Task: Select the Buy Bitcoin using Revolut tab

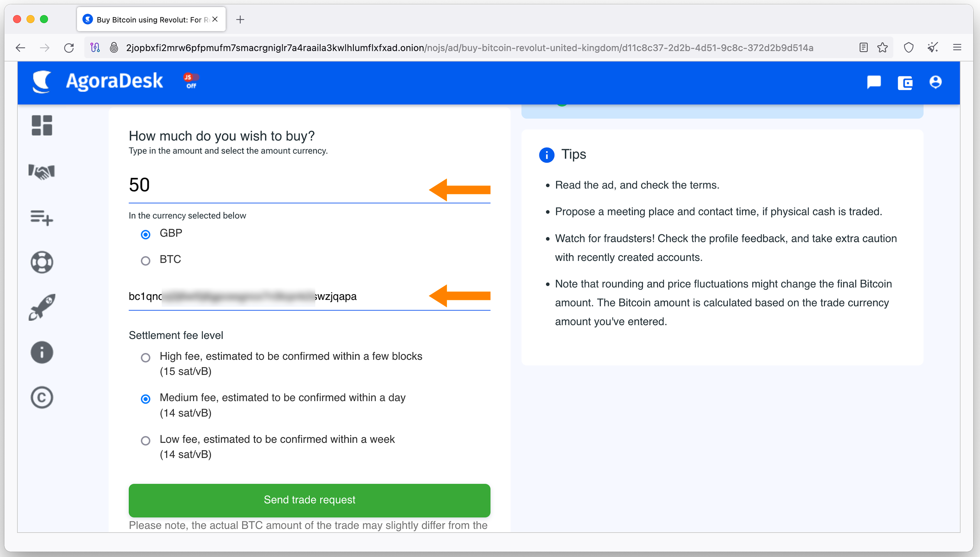Action: [x=151, y=19]
